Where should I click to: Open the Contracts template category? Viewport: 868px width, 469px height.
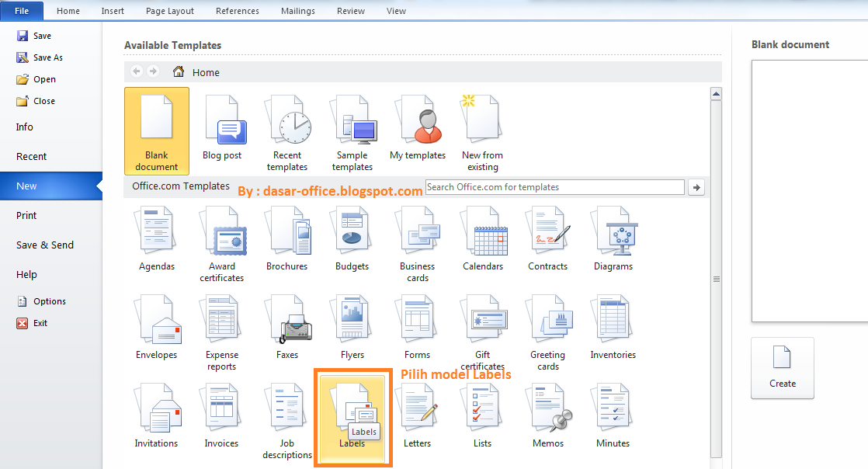point(547,239)
